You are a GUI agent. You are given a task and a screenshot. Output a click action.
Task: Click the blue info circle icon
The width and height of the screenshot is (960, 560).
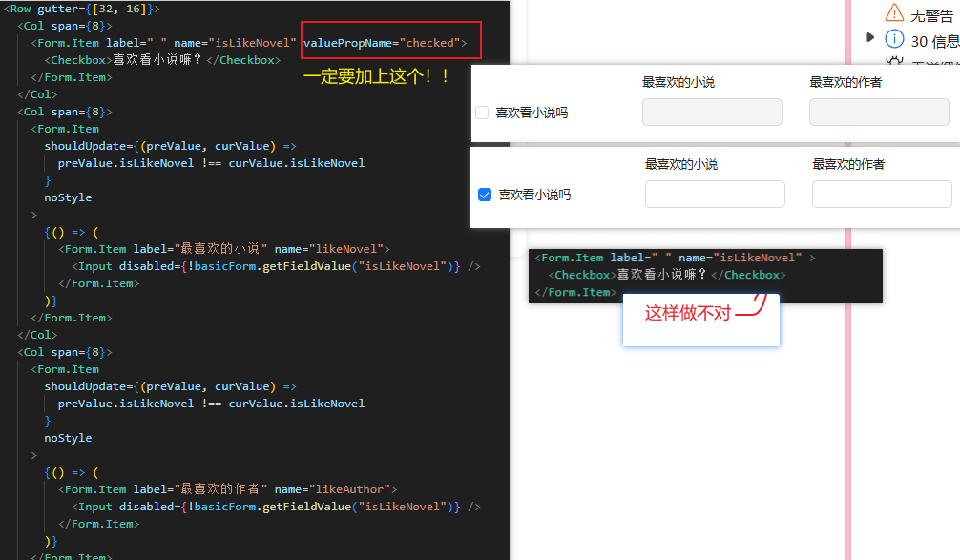click(x=894, y=40)
